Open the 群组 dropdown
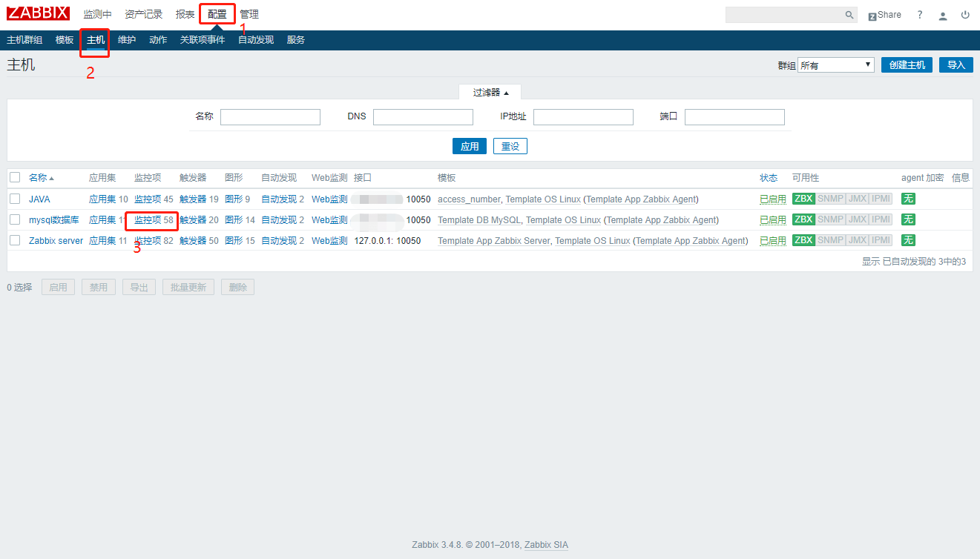The width and height of the screenshot is (980, 559). tap(836, 65)
